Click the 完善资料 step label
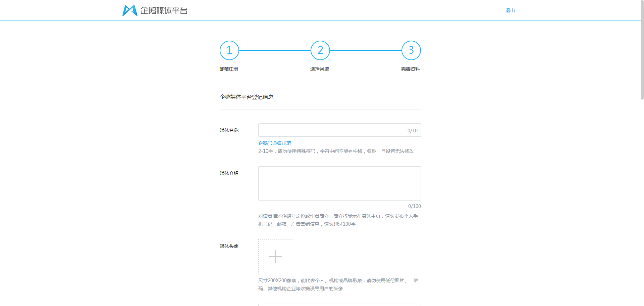Image resolution: width=644 pixels, height=306 pixels. (x=411, y=69)
